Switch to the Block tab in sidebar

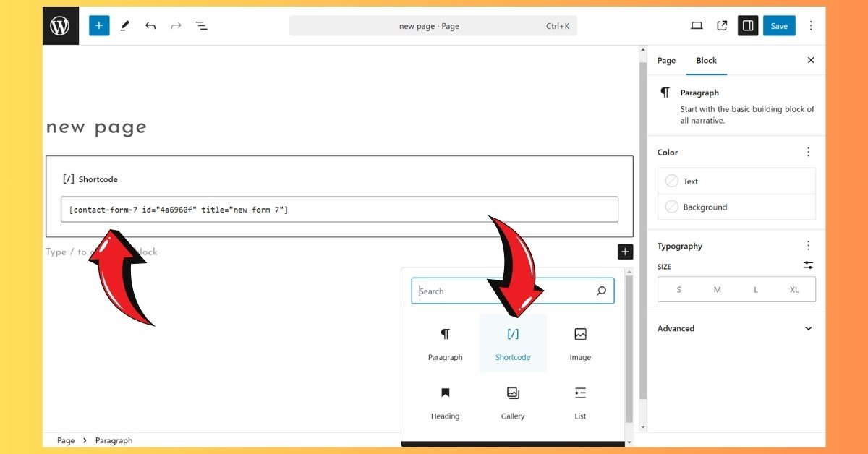click(706, 61)
